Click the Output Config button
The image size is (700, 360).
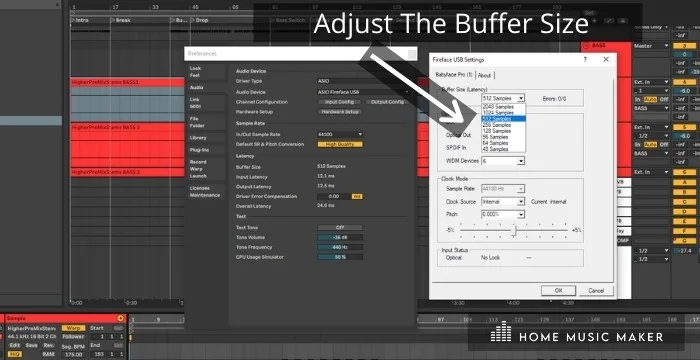click(x=387, y=102)
